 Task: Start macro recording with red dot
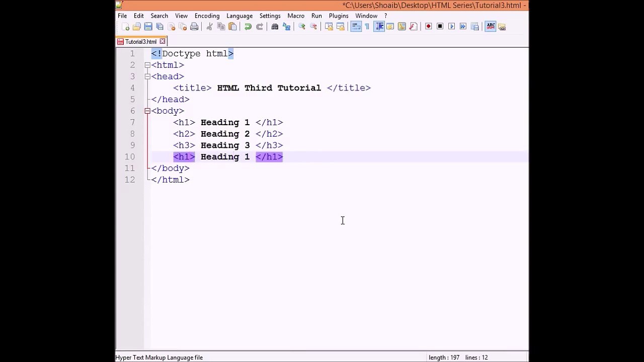click(x=428, y=27)
